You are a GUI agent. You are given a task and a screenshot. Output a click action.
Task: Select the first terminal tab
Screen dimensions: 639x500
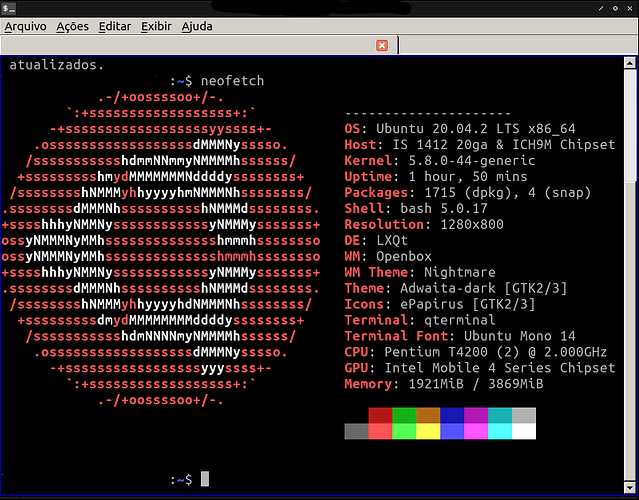[x=199, y=45]
